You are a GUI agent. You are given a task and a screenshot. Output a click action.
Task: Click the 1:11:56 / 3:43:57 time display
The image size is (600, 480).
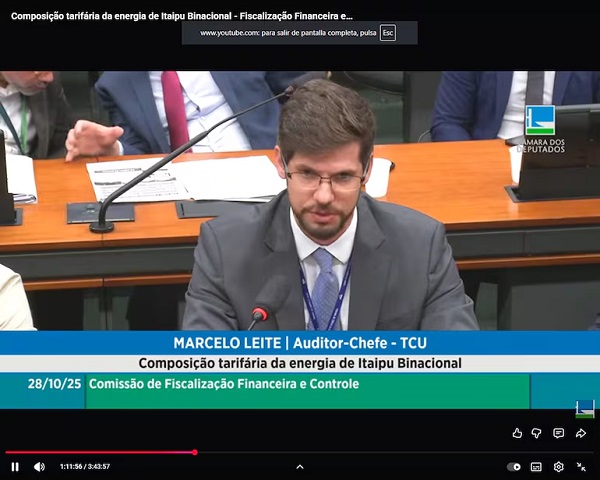85,466
